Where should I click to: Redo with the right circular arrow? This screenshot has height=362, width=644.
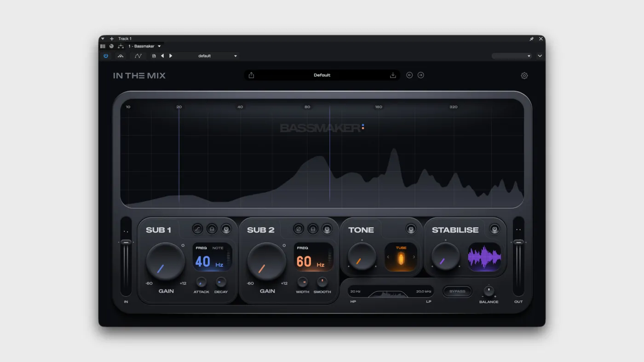pyautogui.click(x=420, y=75)
